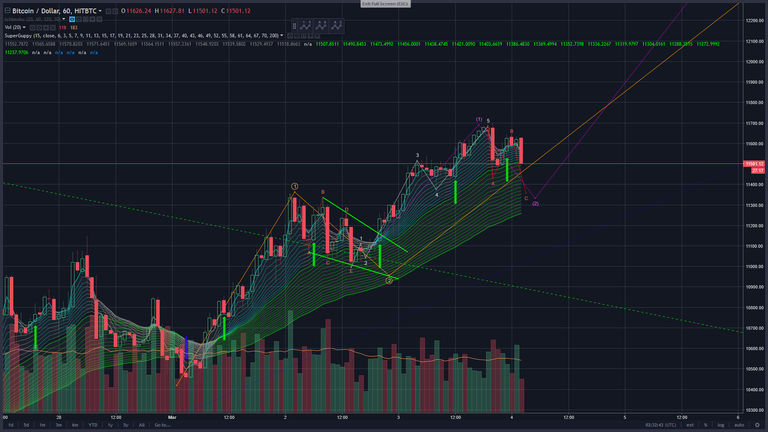Remove the Vol (20) indicator with its X icon

point(53,27)
